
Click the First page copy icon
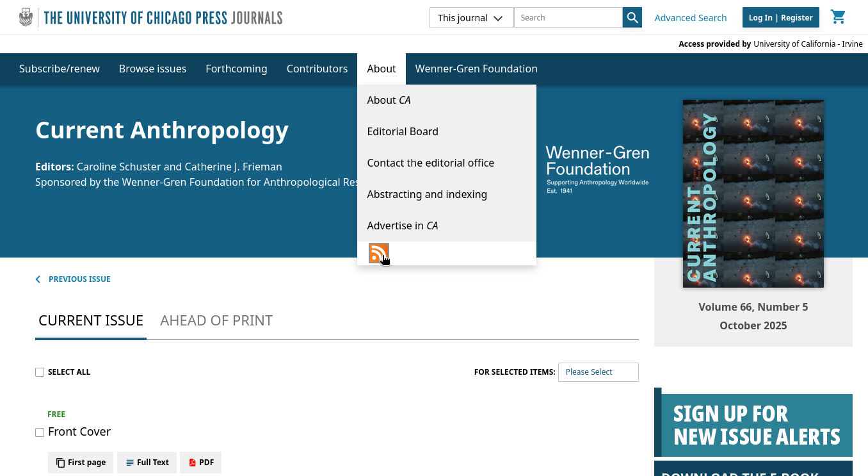click(x=61, y=463)
